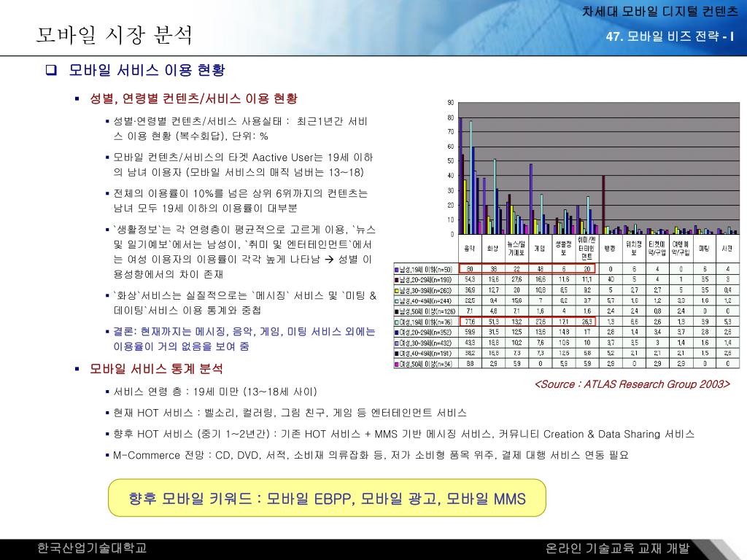Click the row label '남성,19세 이하(n=50)'
Image resolution: width=747 pixels, height=560 pixels.
pos(426,269)
